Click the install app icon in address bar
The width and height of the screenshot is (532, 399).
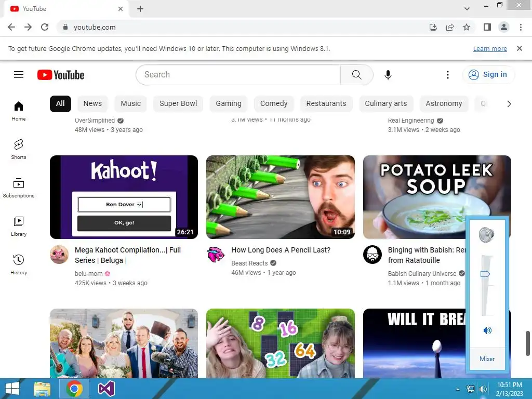tap(433, 27)
